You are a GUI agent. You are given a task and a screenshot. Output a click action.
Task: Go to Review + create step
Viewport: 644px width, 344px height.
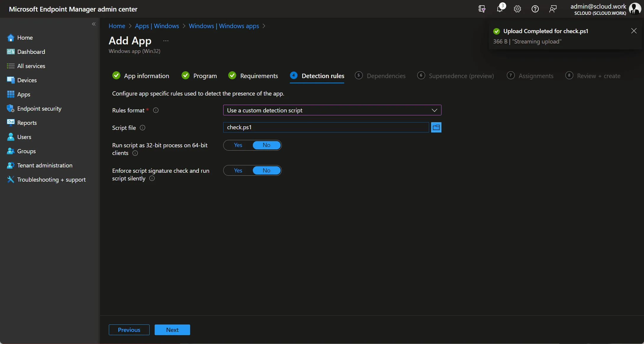coord(593,76)
